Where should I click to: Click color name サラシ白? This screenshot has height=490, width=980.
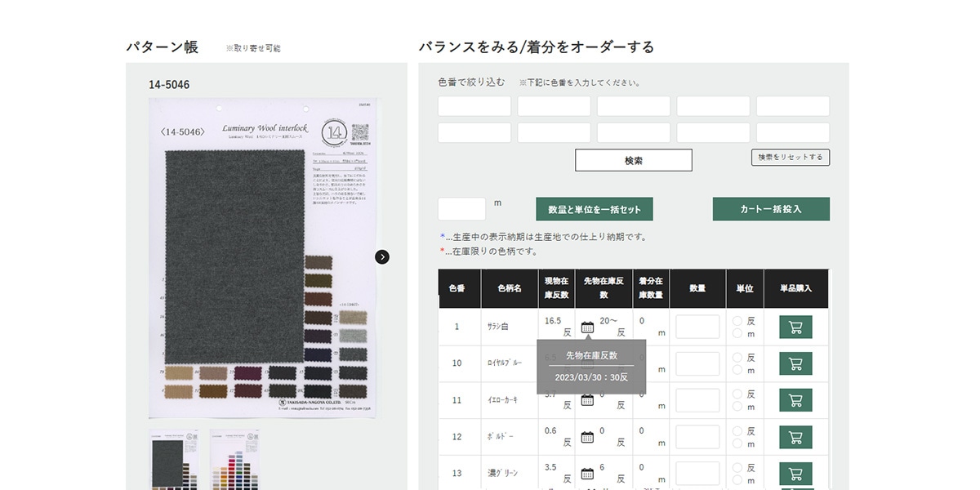pos(498,327)
